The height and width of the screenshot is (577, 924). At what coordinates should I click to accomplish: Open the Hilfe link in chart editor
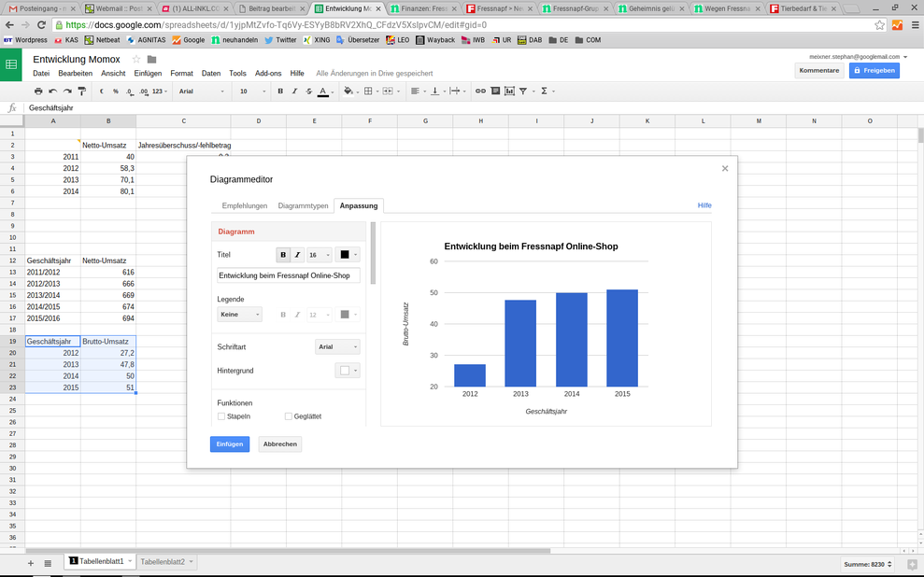[x=704, y=205]
